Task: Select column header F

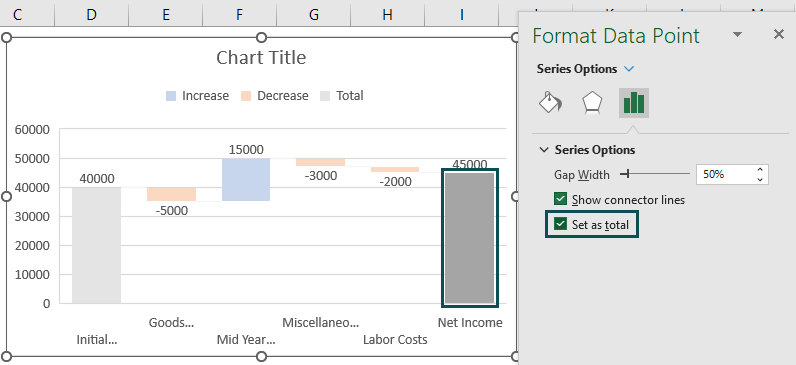Action: (x=240, y=15)
